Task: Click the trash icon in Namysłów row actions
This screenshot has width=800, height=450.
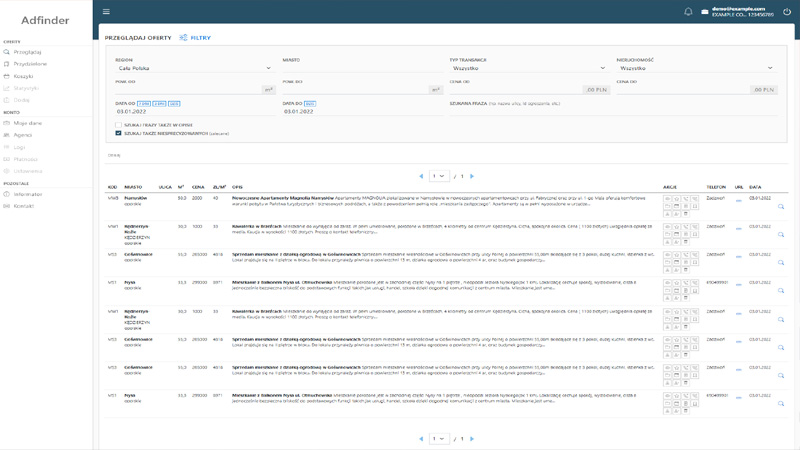Action: click(686, 214)
